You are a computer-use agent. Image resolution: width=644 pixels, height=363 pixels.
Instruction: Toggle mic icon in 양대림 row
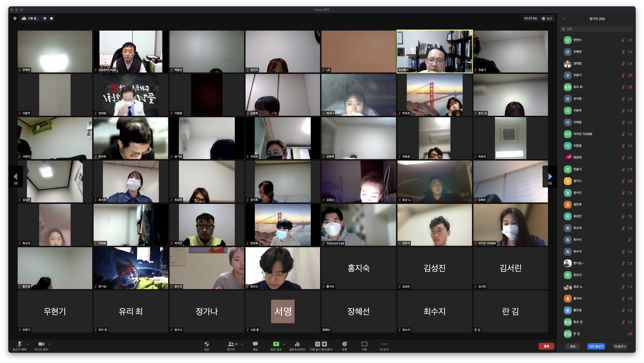tap(623, 63)
